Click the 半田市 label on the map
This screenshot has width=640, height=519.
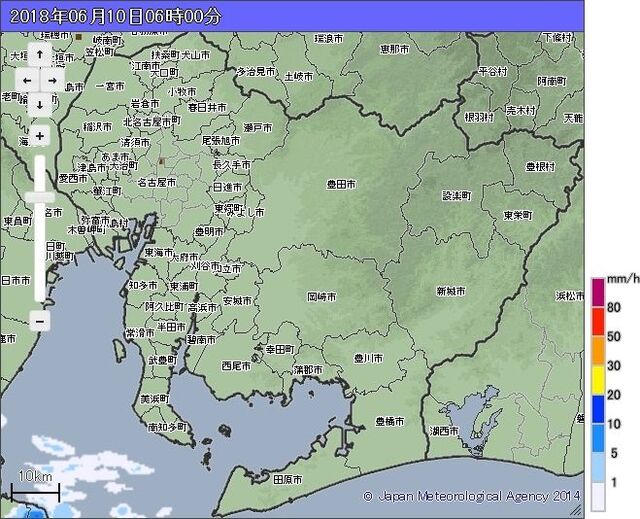[x=171, y=327]
